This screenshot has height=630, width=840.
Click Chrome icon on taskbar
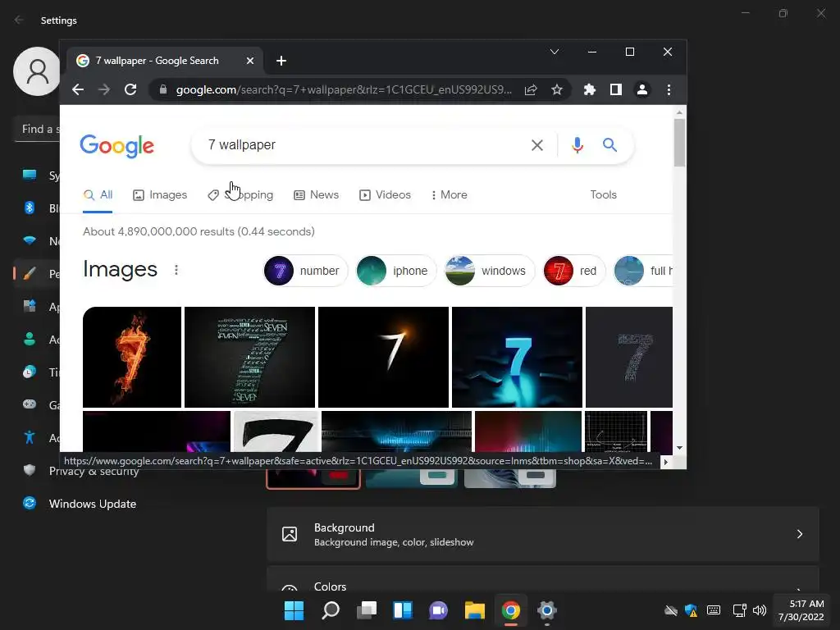coord(511,610)
